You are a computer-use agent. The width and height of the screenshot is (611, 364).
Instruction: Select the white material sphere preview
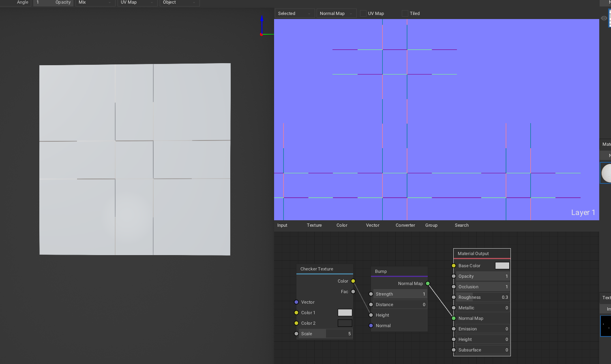point(607,173)
